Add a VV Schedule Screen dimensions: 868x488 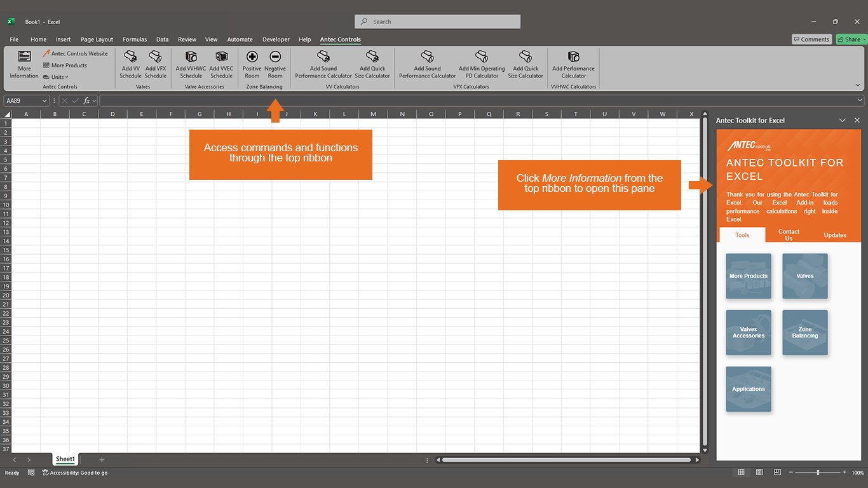tap(131, 65)
